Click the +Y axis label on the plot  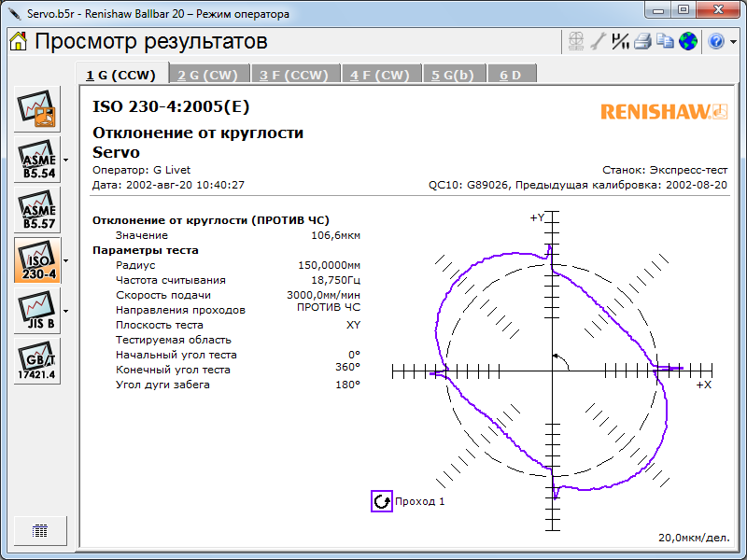537,217
